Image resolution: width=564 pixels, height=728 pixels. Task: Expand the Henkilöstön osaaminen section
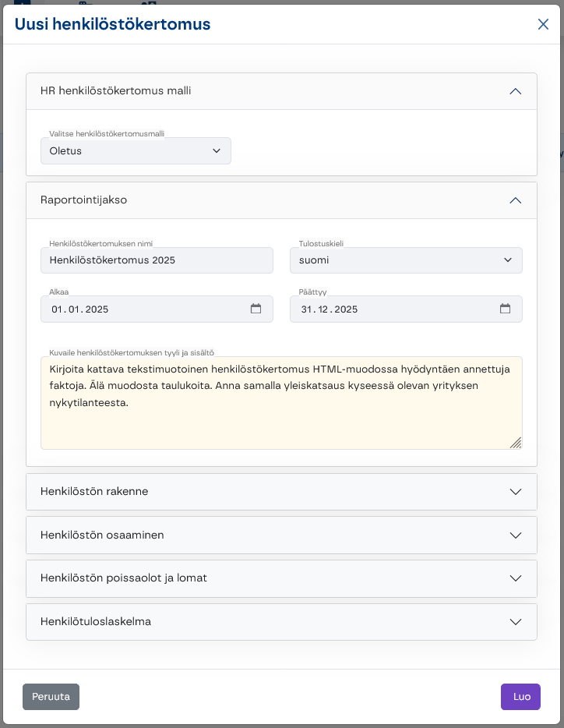pyautogui.click(x=515, y=535)
